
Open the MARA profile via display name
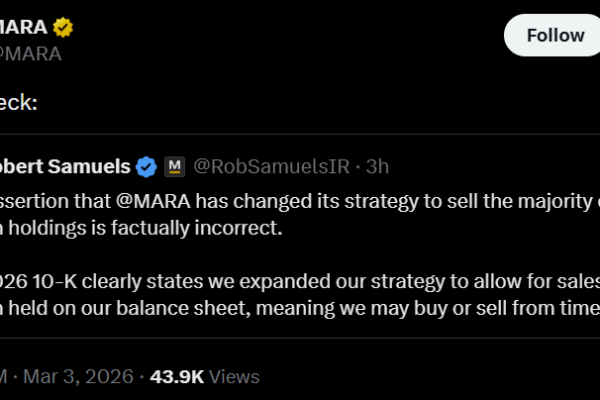coord(26,27)
